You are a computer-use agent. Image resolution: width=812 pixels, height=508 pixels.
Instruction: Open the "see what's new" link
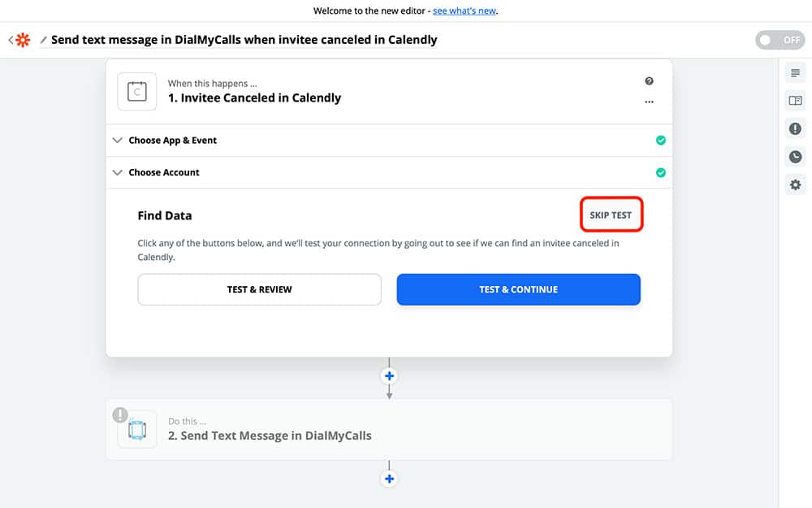click(464, 11)
